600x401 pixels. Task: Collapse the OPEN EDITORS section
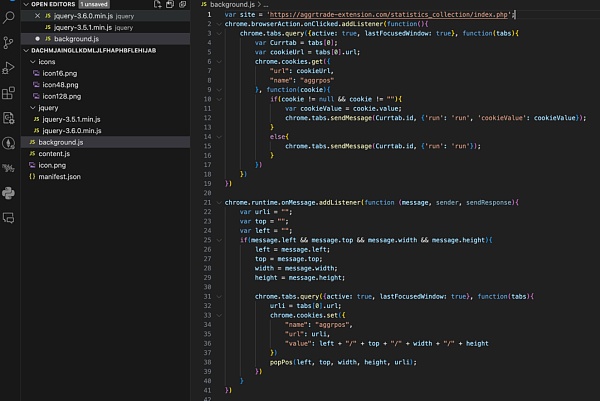point(26,5)
